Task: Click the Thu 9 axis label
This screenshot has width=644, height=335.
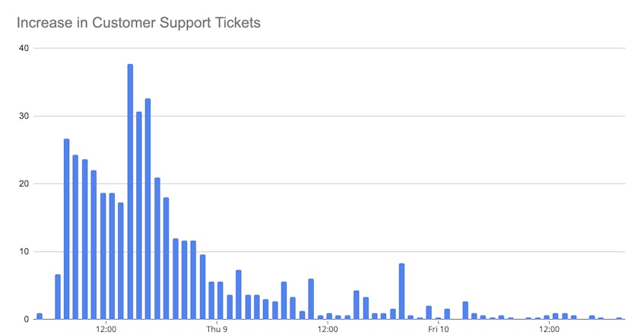Action: [x=217, y=329]
